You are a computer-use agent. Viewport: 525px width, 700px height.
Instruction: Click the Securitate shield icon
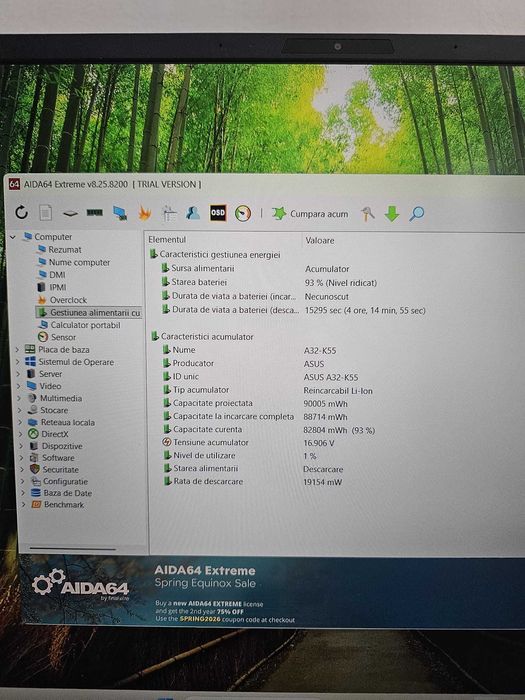click(34, 469)
